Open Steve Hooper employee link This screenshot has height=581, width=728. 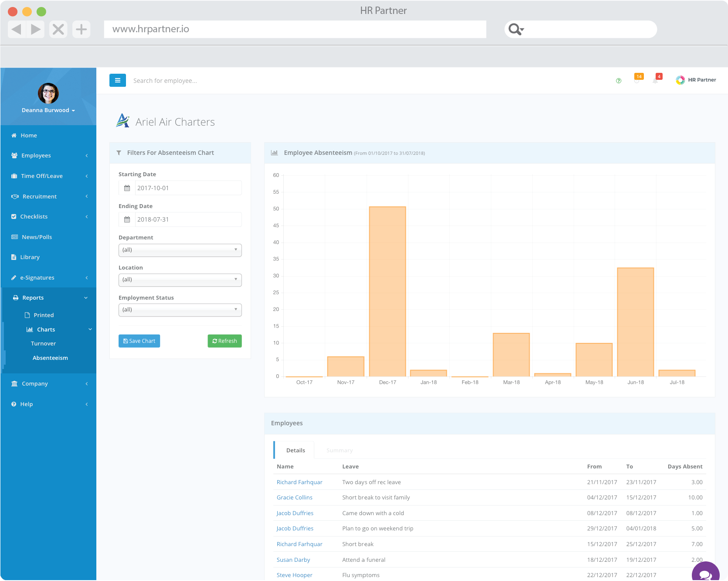(x=294, y=575)
